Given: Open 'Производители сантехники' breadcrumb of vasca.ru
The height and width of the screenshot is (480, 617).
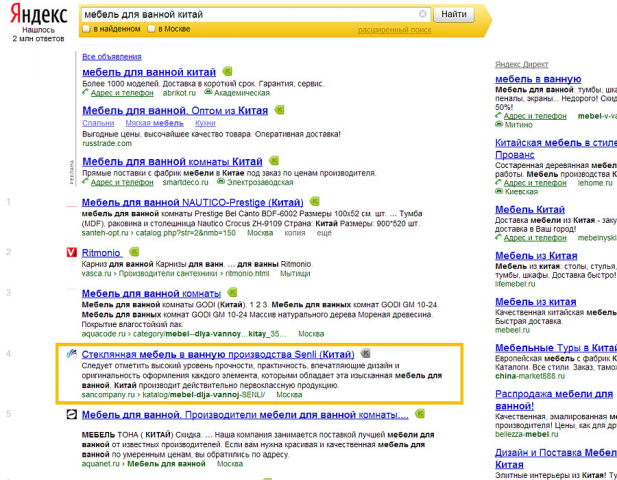Looking at the screenshot, I should click(169, 273).
